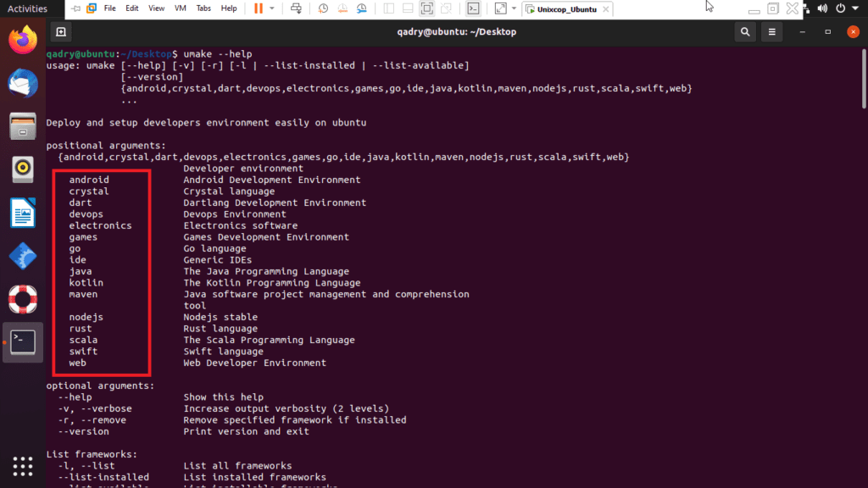Open the Ubuntu power menu icon

click(x=841, y=8)
